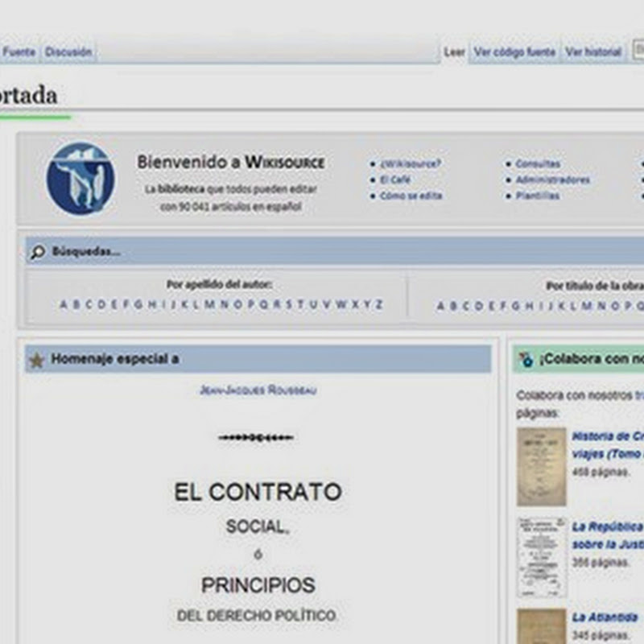Open the La Atlántida book link
The image size is (644, 644).
(605, 617)
